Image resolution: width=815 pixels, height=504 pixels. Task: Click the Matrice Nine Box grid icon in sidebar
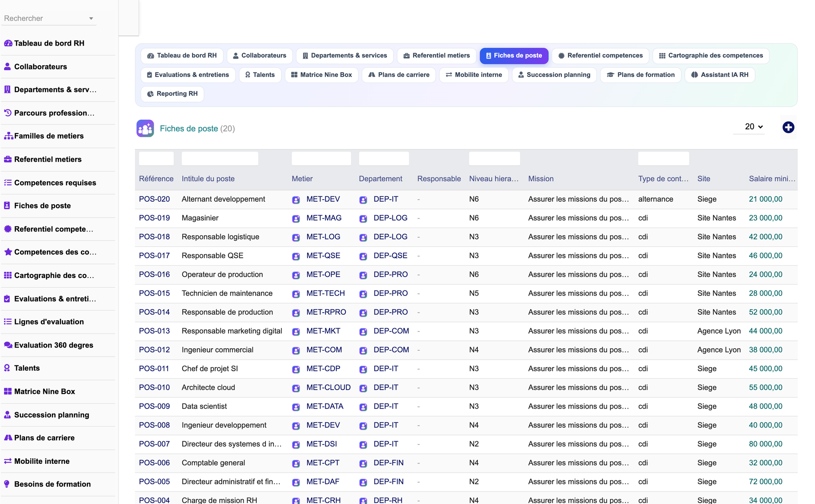(8, 391)
